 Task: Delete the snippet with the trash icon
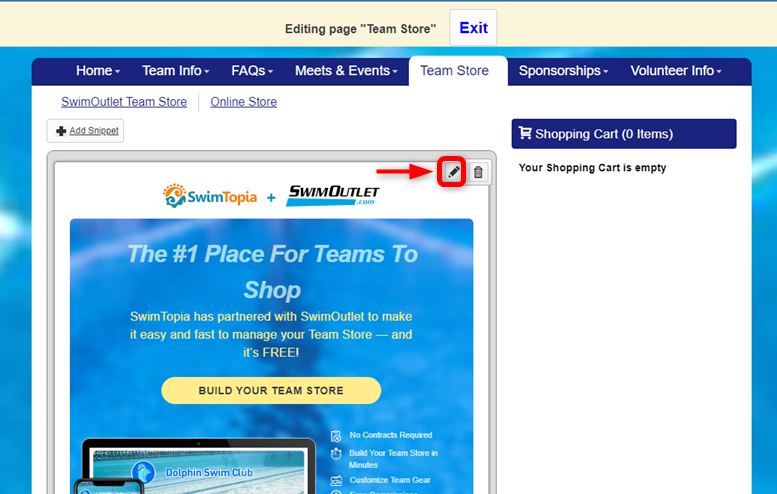[x=478, y=172]
